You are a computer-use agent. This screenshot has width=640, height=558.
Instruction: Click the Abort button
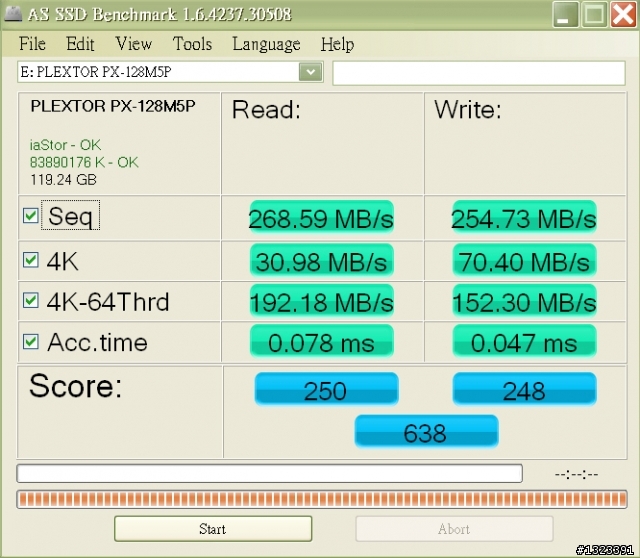tap(454, 529)
